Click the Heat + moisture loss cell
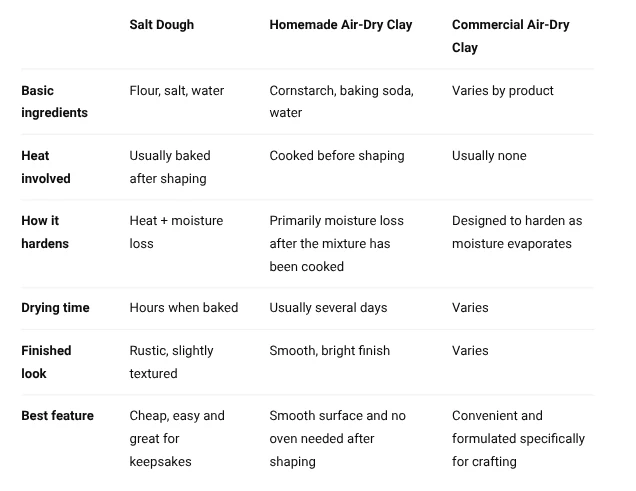636x491 pixels. coord(176,232)
